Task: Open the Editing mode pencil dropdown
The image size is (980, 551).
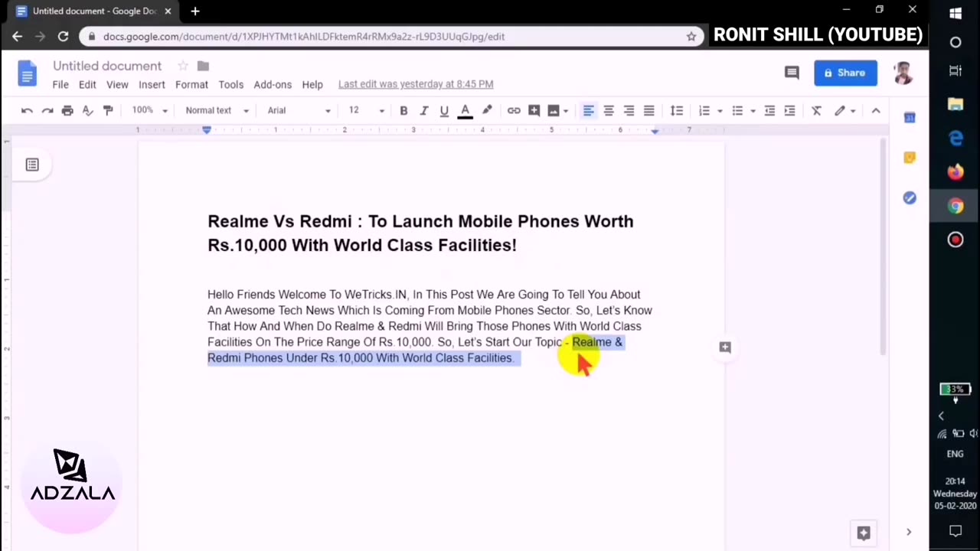Action: [x=844, y=111]
